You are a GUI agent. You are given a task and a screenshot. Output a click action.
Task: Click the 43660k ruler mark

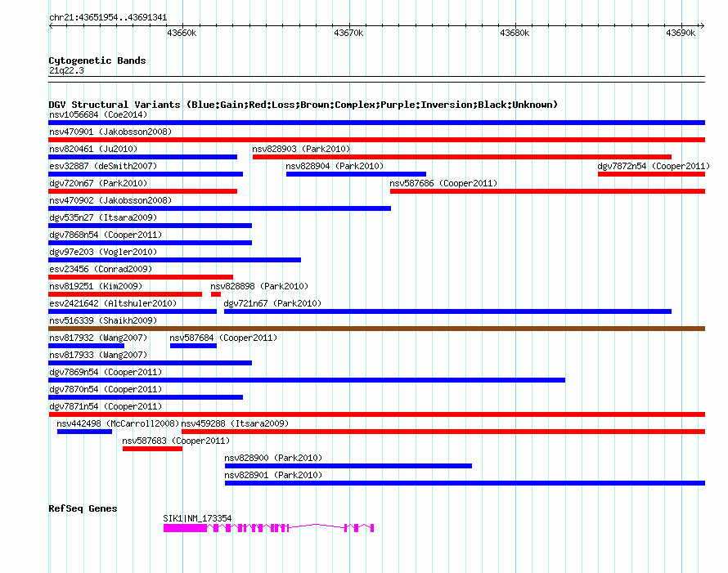[x=182, y=33]
